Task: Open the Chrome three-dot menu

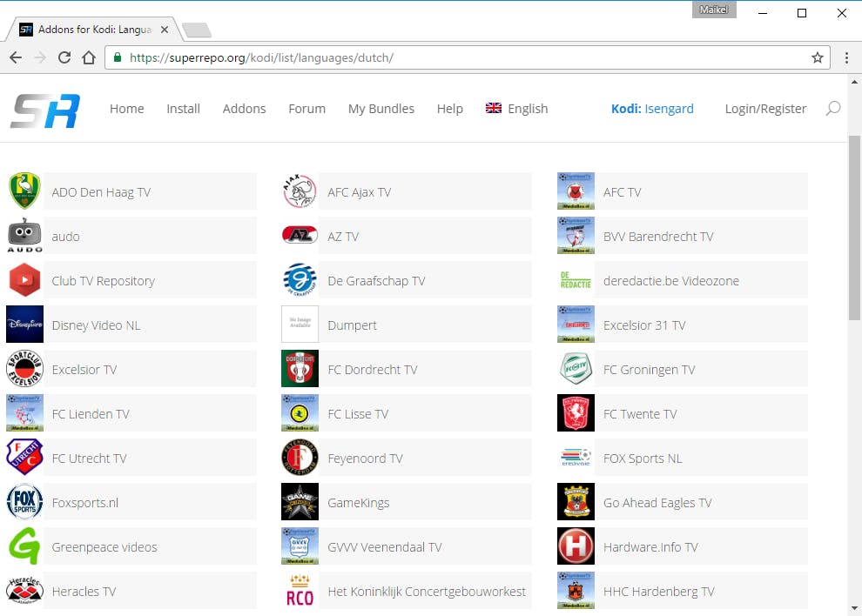Action: [846, 57]
